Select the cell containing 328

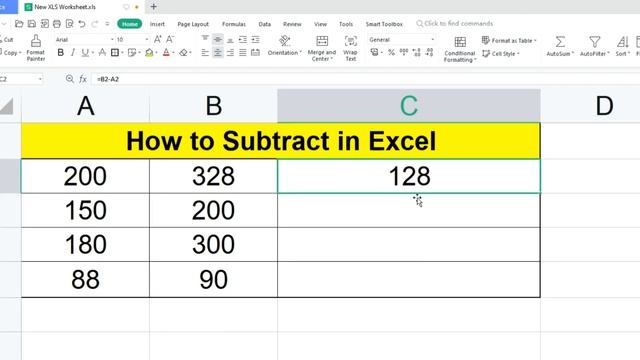[213, 176]
